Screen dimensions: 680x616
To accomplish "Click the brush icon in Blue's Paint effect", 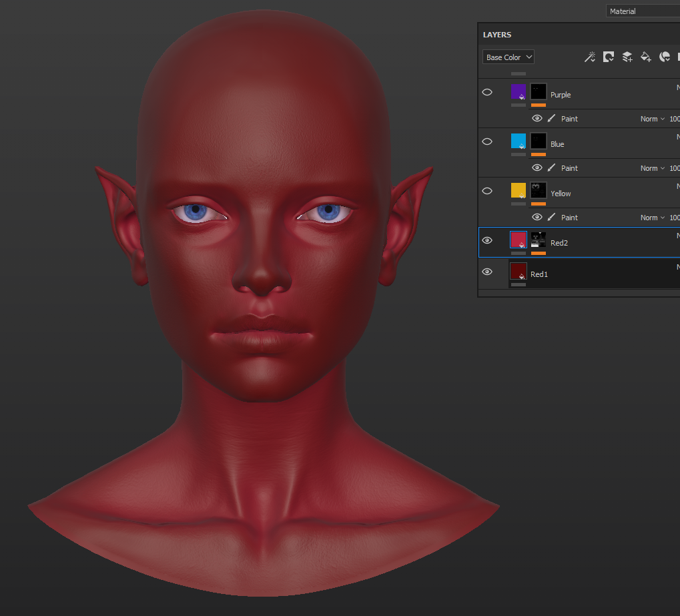I will pyautogui.click(x=552, y=168).
